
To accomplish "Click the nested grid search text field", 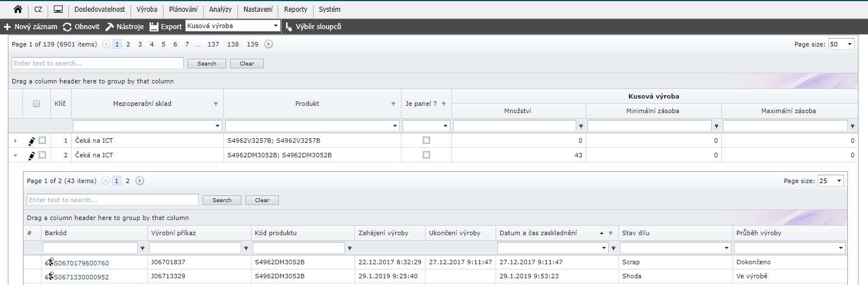I will click(113, 200).
